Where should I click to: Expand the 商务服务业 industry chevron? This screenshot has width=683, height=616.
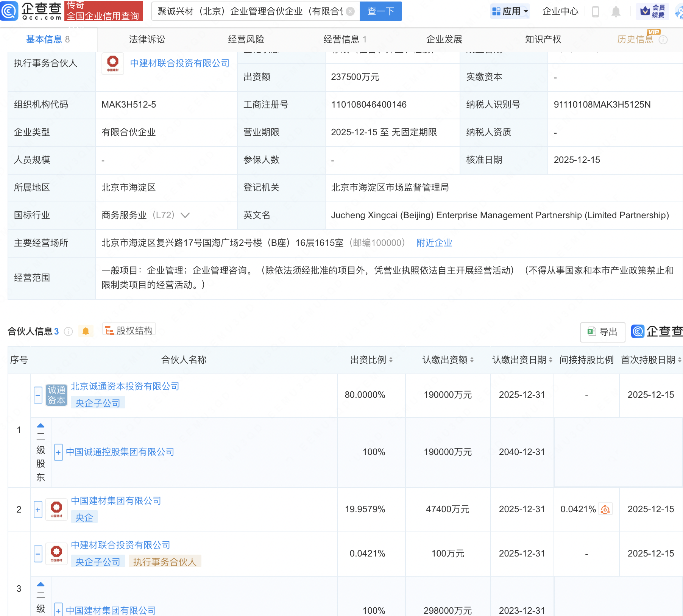185,215
